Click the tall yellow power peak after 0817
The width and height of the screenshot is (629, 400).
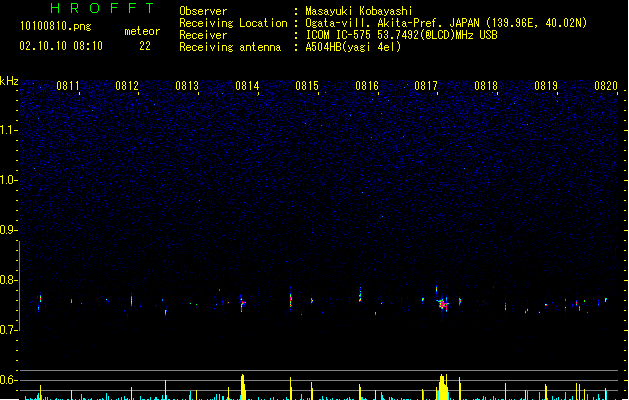(x=443, y=387)
